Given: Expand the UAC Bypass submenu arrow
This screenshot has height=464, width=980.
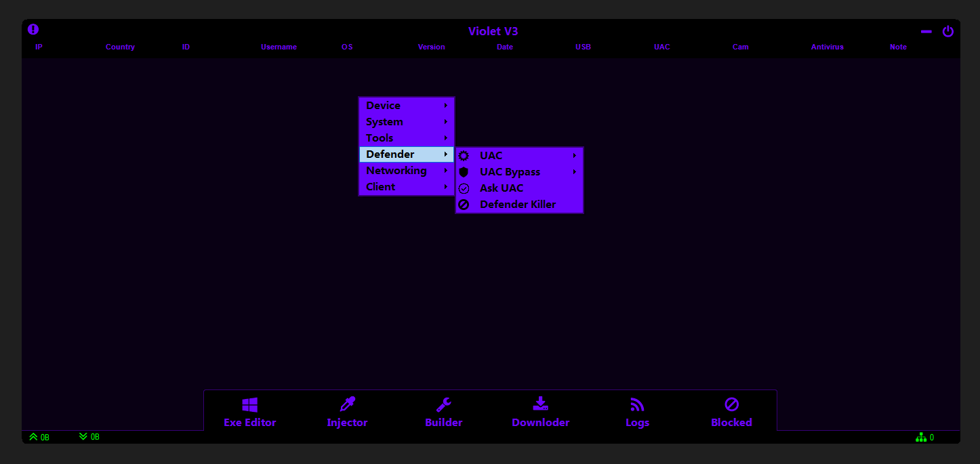Looking at the screenshot, I should [575, 172].
